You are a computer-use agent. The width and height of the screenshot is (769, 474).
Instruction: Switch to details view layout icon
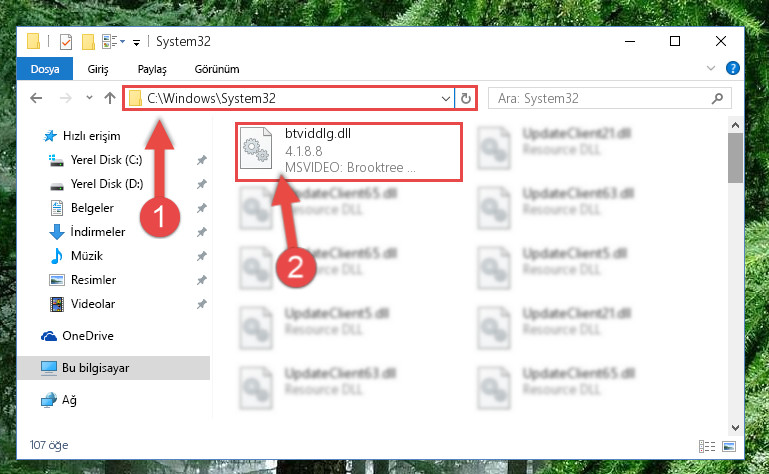[707, 446]
